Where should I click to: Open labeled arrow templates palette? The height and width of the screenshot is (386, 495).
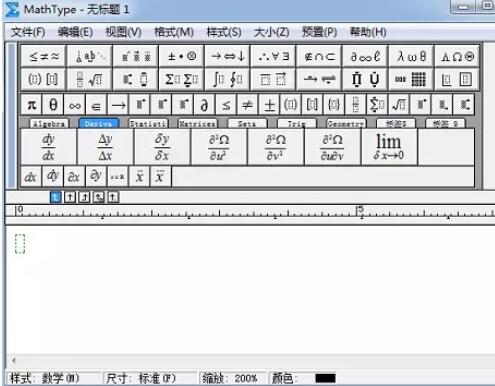[x=319, y=79]
